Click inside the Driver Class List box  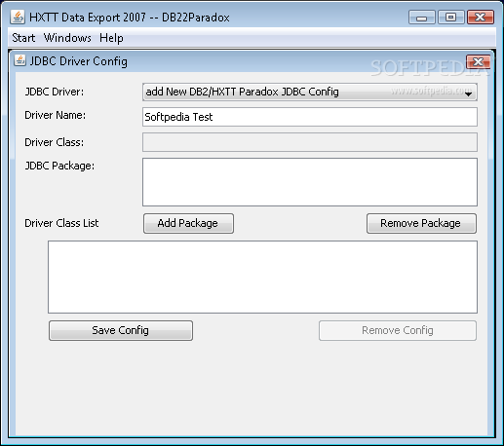262,277
